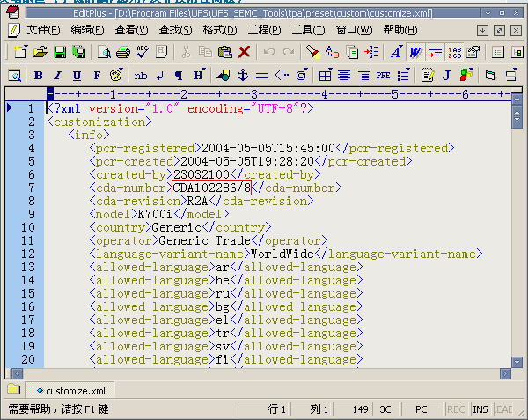Toggle INS insert mode in status bar
The height and width of the screenshot is (420, 528).
480,409
